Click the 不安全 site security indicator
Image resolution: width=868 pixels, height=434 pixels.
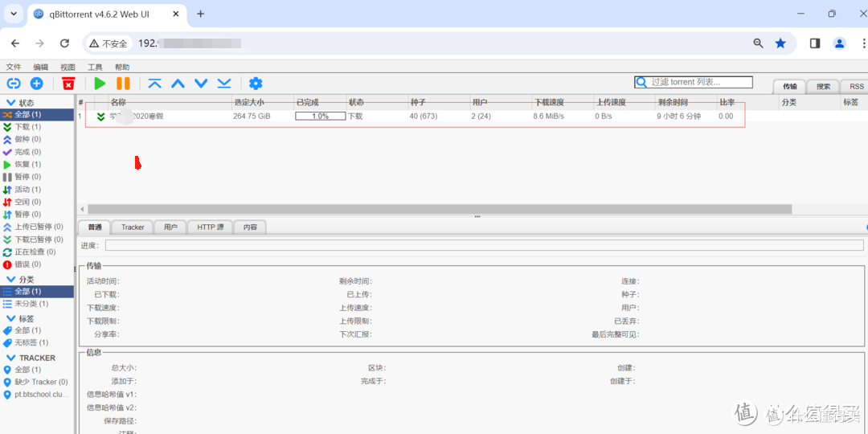pyautogui.click(x=108, y=43)
